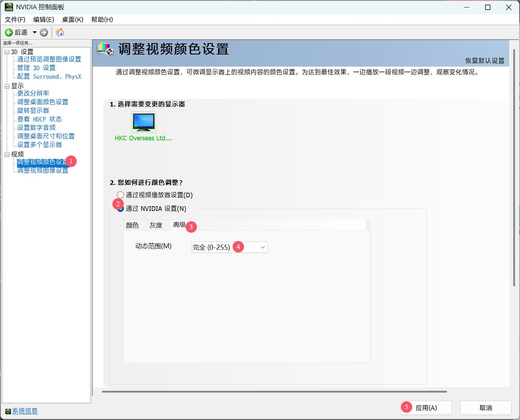
Task: Switch to the 灰度 tab
Action: [156, 225]
